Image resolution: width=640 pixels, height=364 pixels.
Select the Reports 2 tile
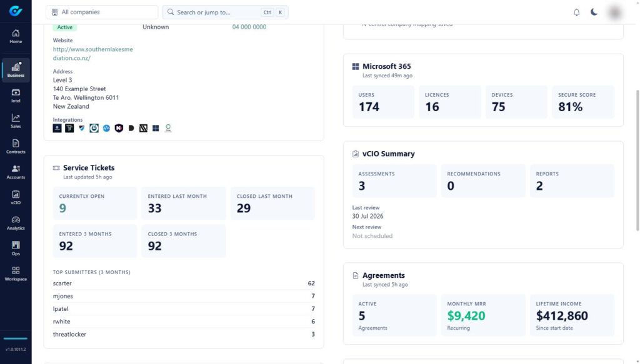[572, 181]
